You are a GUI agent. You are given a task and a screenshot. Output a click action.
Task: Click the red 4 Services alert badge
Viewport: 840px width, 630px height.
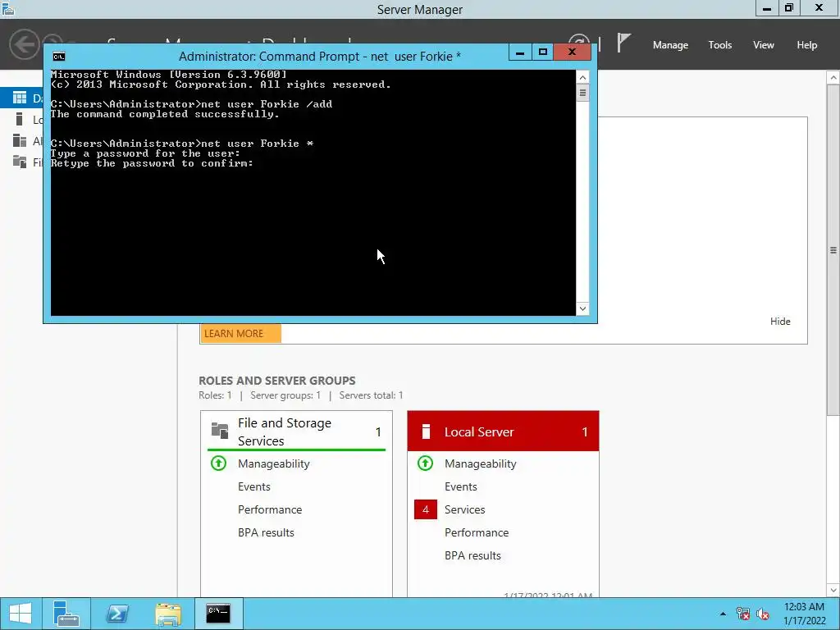(x=426, y=509)
